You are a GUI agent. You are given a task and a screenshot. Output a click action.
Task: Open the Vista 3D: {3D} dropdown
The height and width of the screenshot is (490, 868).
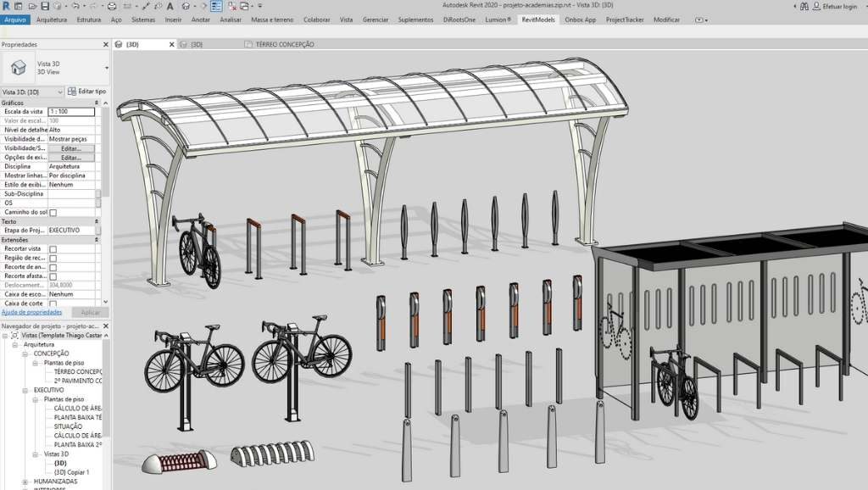(x=32, y=92)
